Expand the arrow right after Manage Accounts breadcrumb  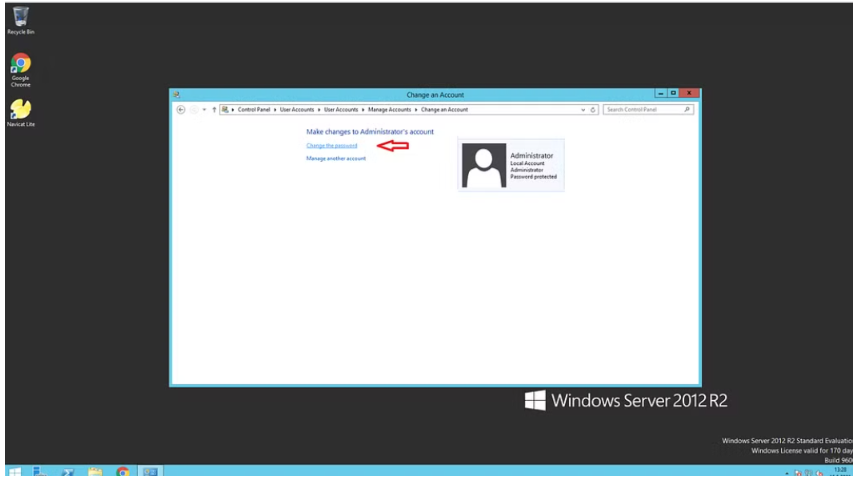[416, 109]
